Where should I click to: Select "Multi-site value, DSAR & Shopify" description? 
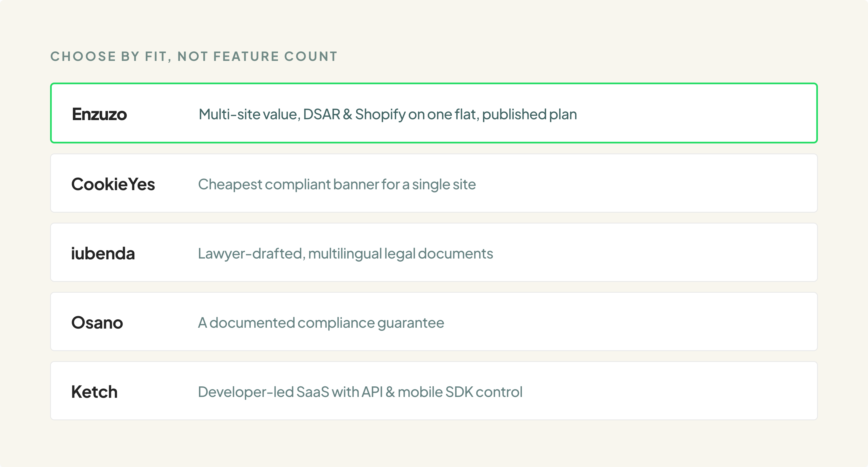(x=388, y=115)
